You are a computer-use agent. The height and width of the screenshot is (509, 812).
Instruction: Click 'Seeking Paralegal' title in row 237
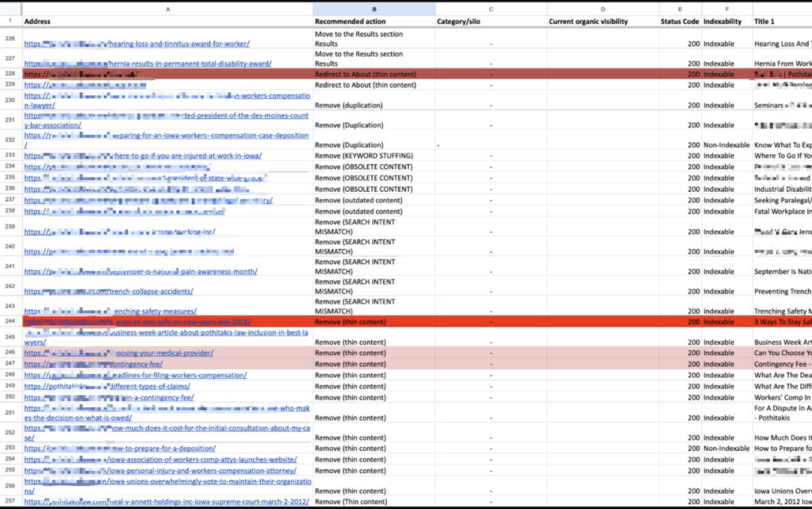783,201
